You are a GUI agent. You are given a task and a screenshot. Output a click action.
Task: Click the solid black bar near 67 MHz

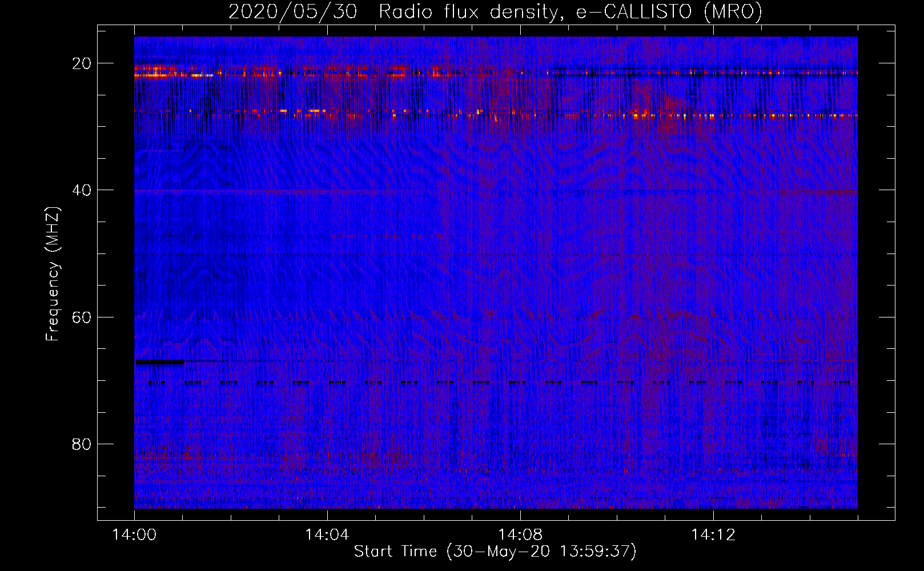pos(160,361)
